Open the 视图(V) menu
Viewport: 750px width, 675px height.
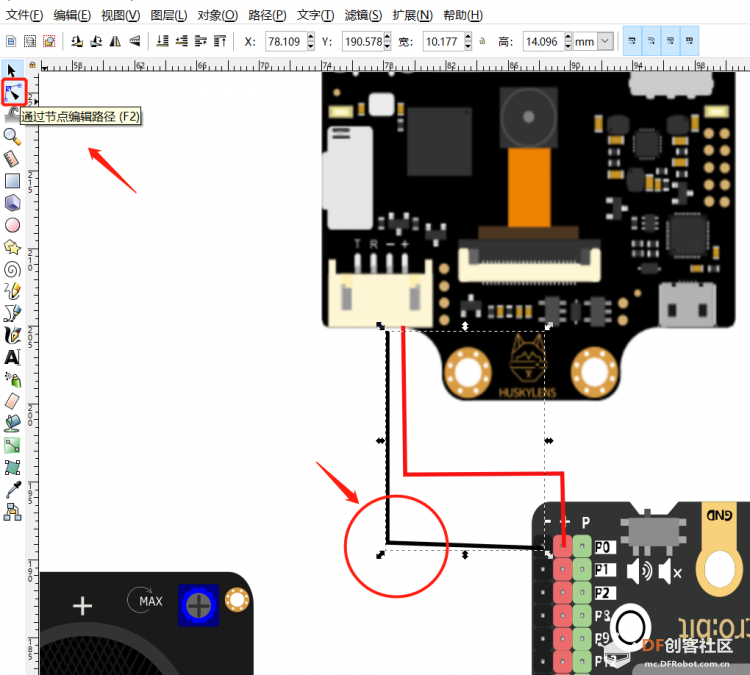pos(121,15)
